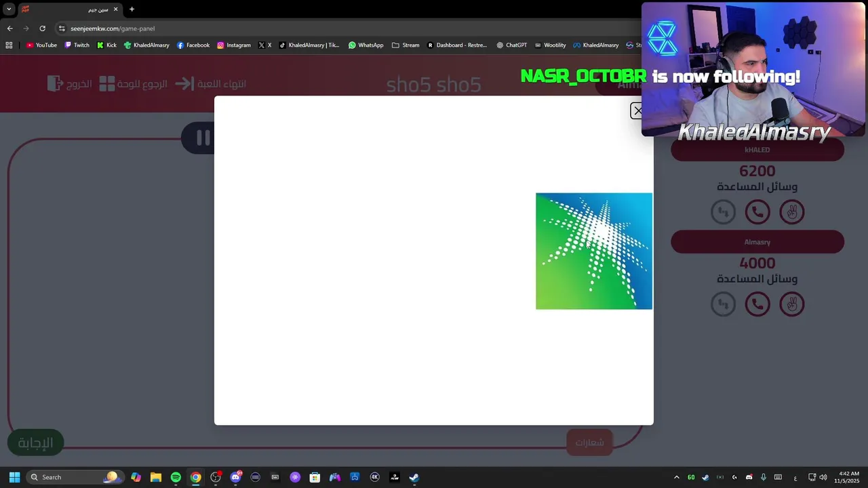The image size is (868, 488).
Task: Return to board via الرجوع للوحة
Action: [x=133, y=84]
